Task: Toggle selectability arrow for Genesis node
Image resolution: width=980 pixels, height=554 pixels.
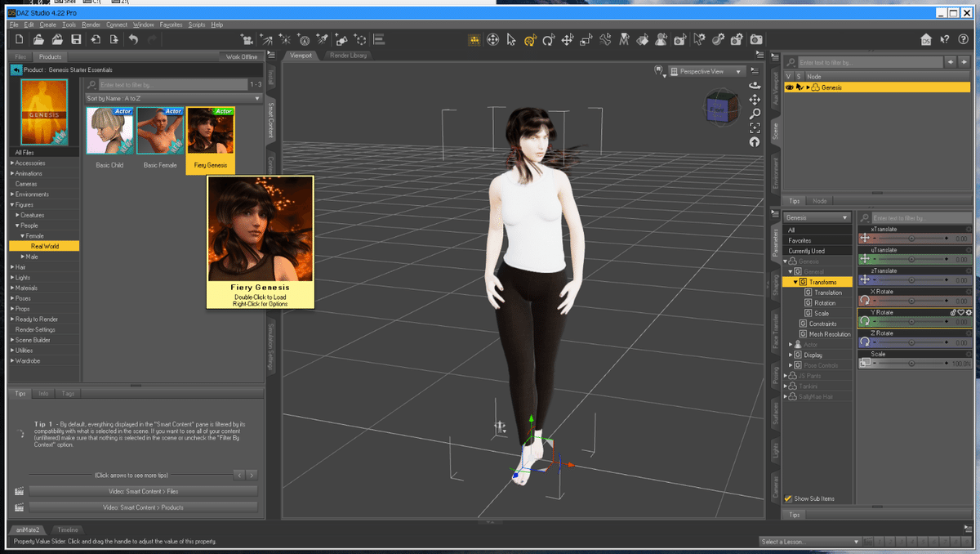Action: click(x=800, y=87)
